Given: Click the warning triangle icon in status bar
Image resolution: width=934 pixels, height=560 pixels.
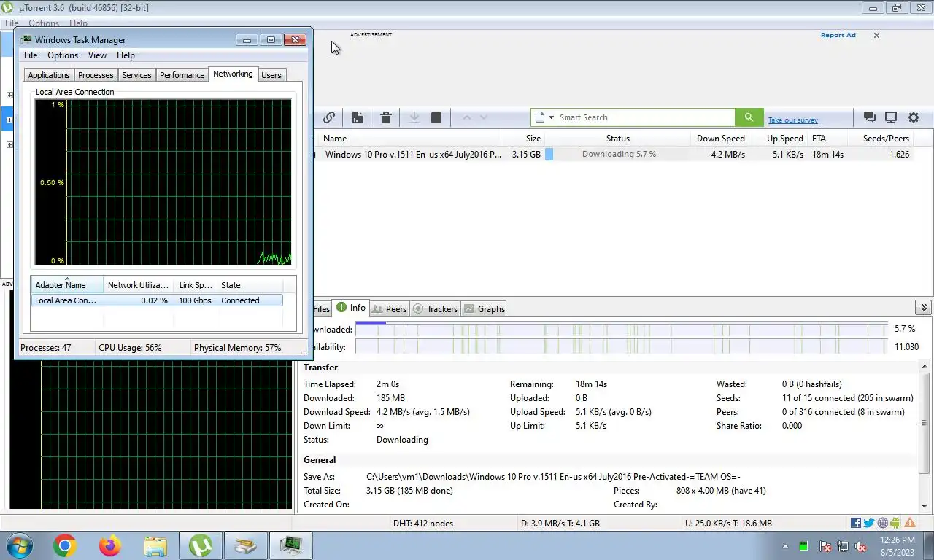Looking at the screenshot, I should click(910, 523).
